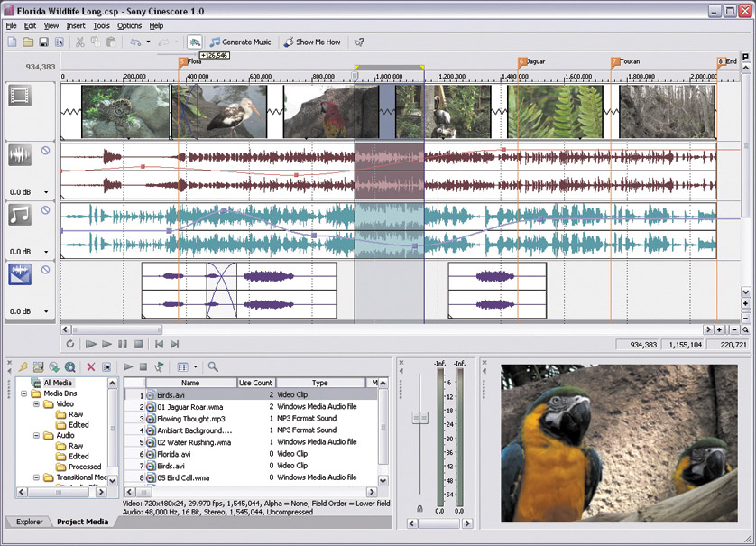This screenshot has width=756, height=546.
Task: Click the Generate Music button
Action: click(x=240, y=42)
